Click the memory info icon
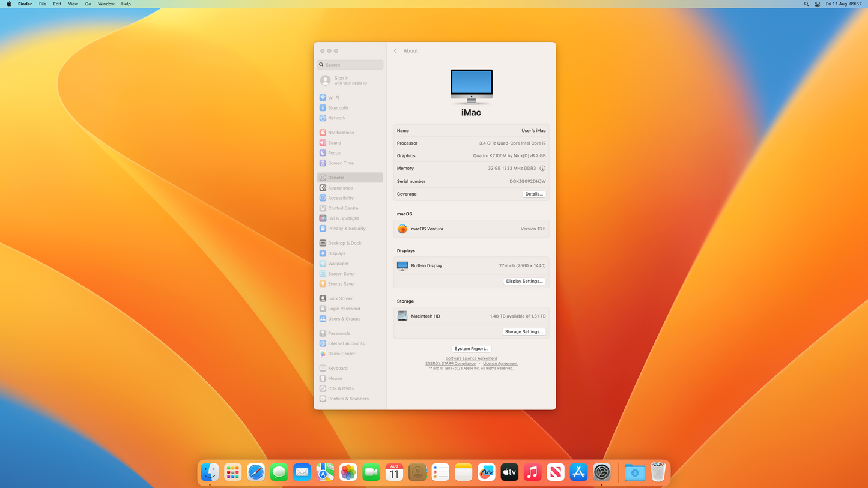 point(542,169)
